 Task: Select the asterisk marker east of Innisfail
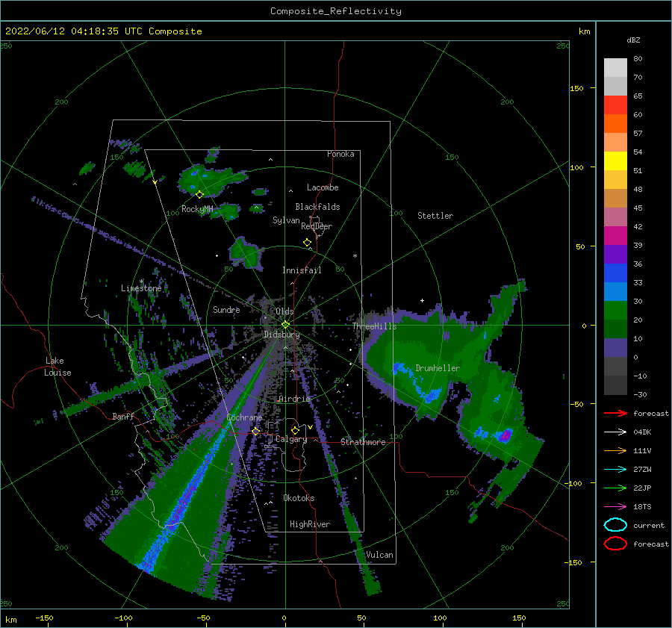point(355,256)
